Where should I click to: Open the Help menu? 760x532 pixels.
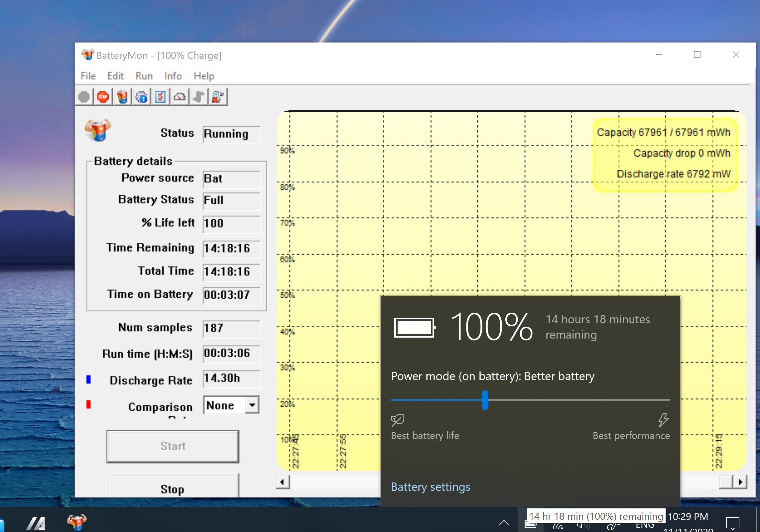(204, 76)
